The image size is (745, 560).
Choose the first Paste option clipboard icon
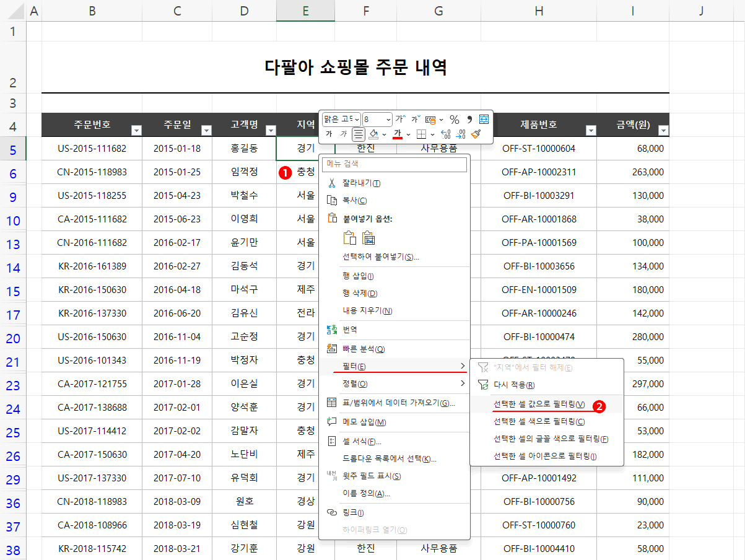tap(350, 238)
